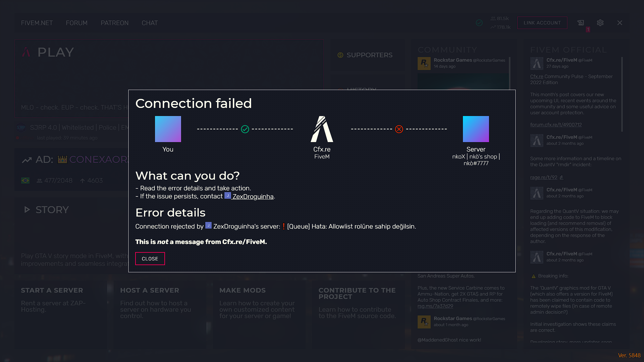Click the FiveM Official feed scrollbar
The image size is (644, 362).
pos(622,94)
